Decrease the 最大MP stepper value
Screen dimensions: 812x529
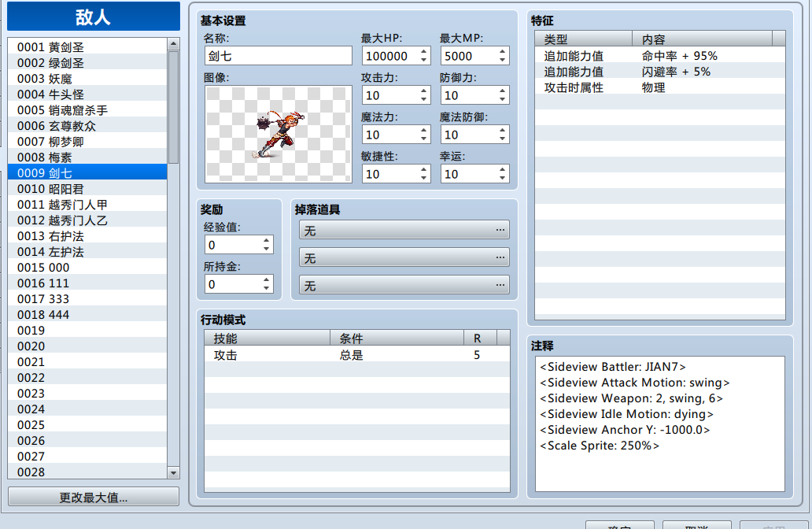pos(502,60)
